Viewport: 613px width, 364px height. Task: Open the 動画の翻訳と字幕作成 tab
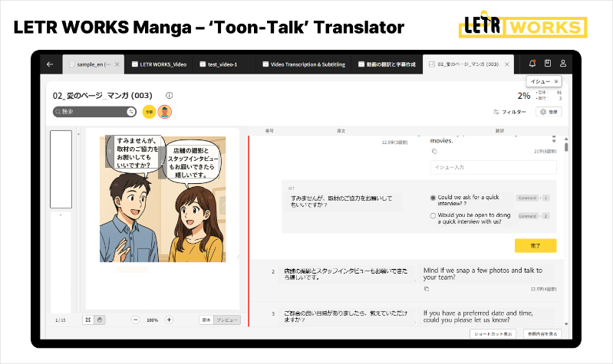pyautogui.click(x=387, y=64)
